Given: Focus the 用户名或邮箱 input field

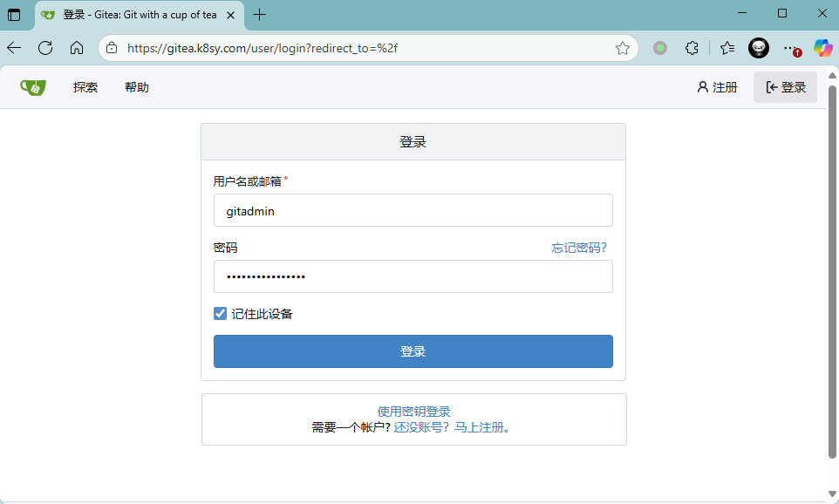Looking at the screenshot, I should click(413, 211).
